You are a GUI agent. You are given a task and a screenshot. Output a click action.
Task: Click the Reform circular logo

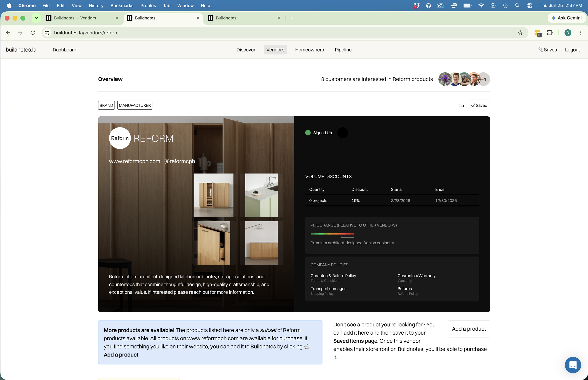(x=120, y=138)
